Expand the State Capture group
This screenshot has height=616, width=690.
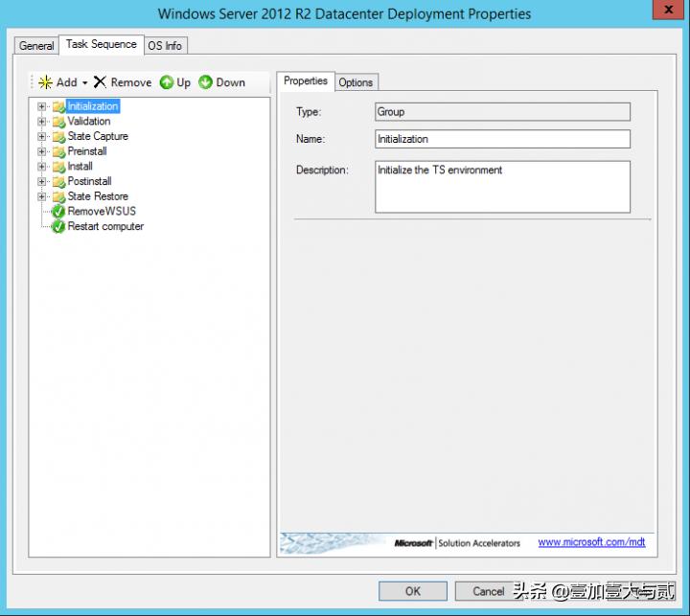click(x=42, y=136)
